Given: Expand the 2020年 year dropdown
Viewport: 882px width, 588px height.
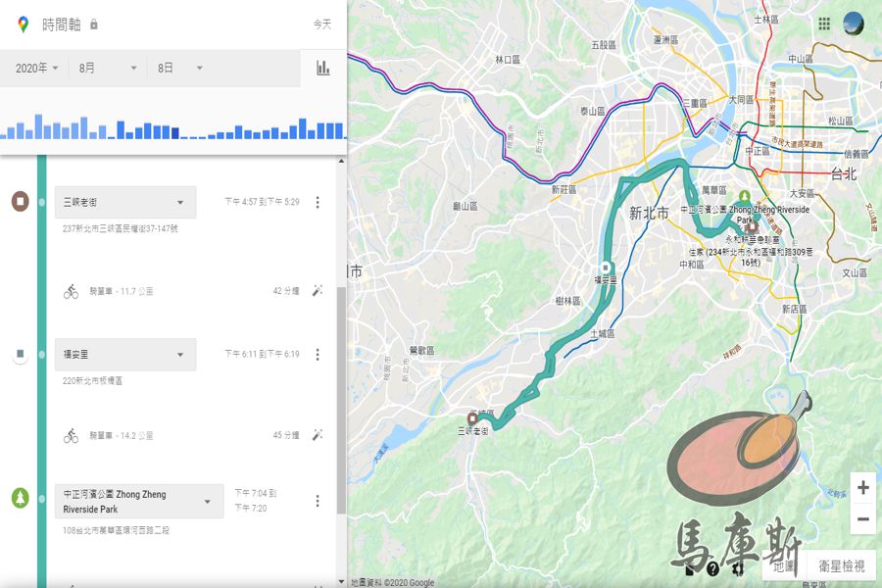Looking at the screenshot, I should click(x=39, y=69).
